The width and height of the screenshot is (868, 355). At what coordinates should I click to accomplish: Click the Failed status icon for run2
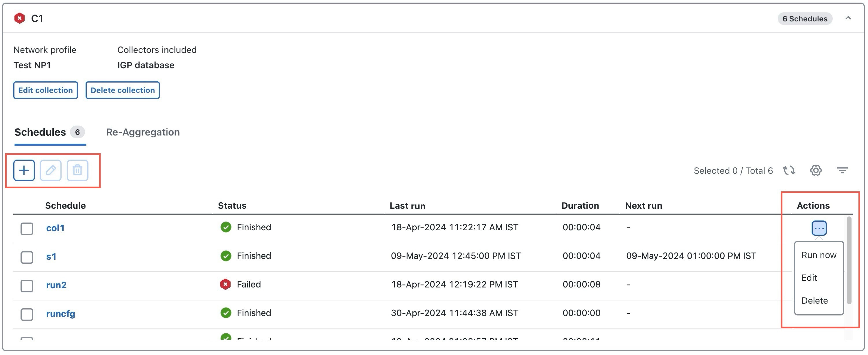click(x=226, y=284)
